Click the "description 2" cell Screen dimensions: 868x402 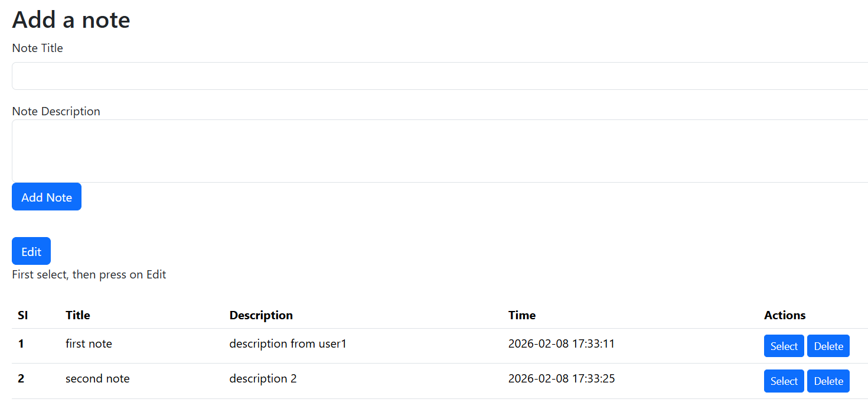click(x=263, y=378)
